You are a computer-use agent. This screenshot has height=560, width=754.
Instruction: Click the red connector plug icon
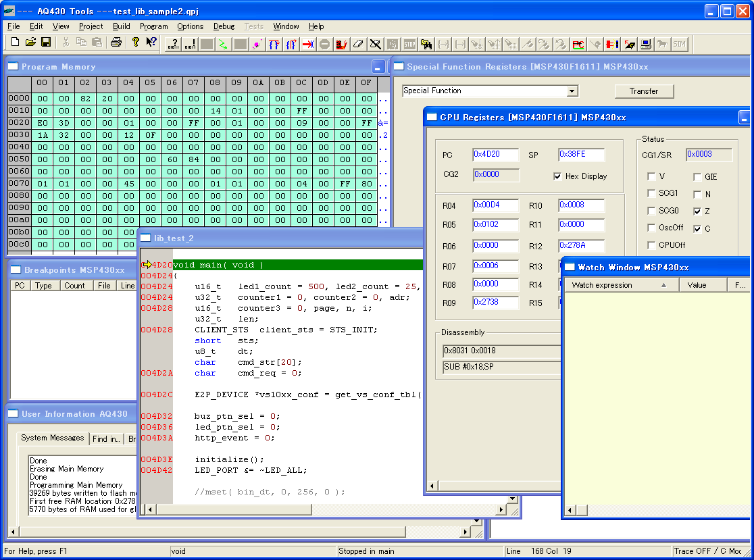pyautogui.click(x=612, y=44)
